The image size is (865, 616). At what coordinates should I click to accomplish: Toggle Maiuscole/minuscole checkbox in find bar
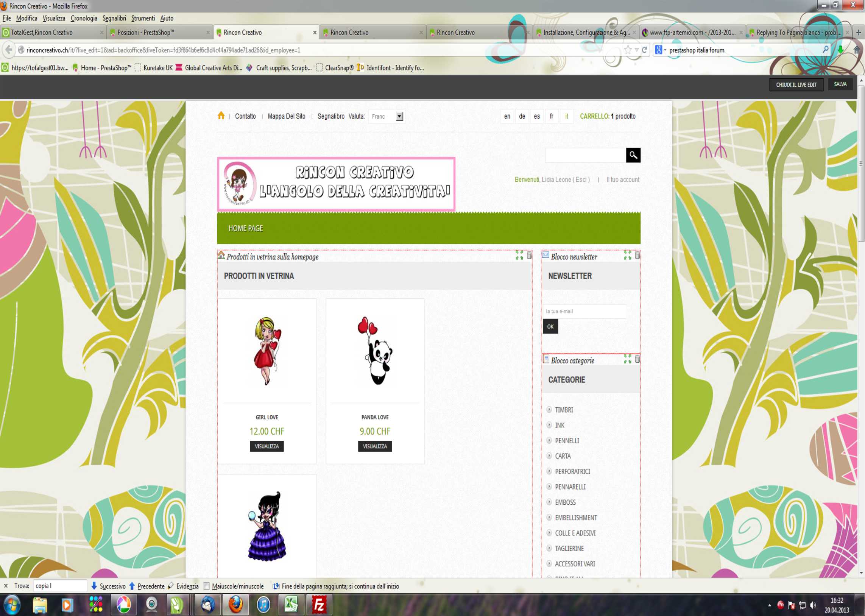(207, 586)
